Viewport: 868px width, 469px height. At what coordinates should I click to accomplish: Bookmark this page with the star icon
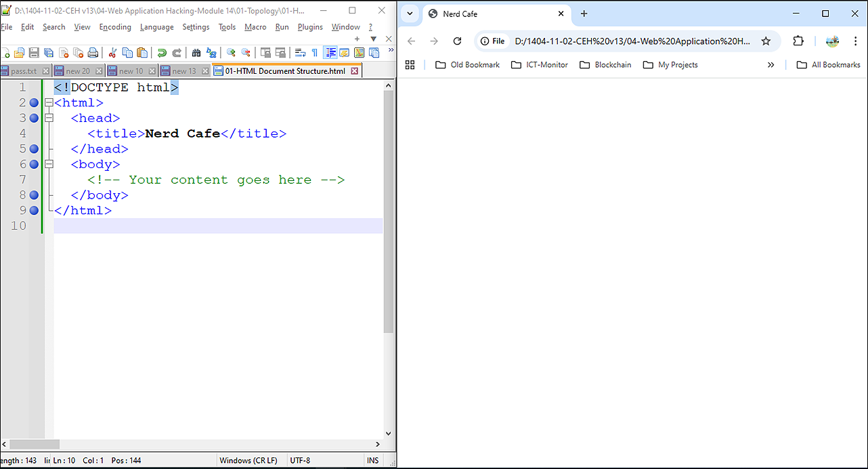click(x=766, y=41)
